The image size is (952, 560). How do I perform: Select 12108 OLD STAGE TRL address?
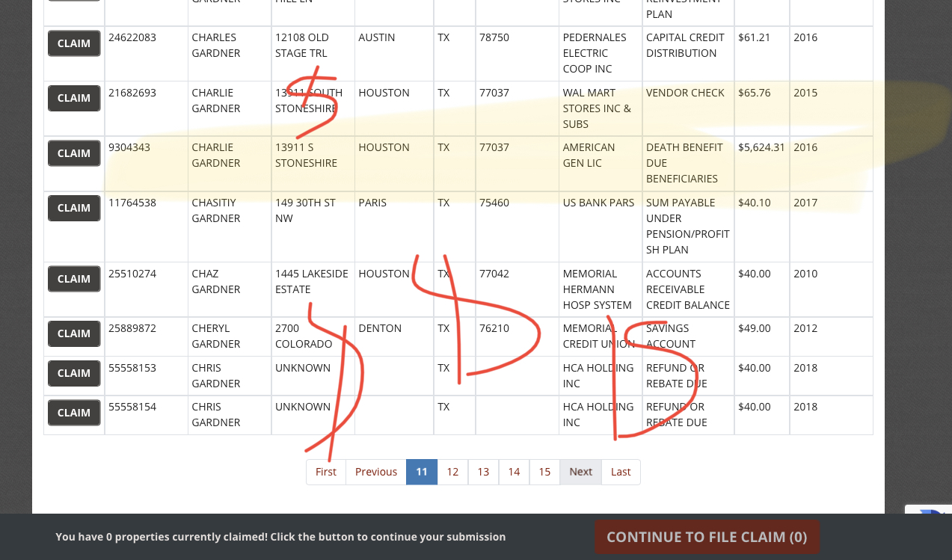point(313,54)
